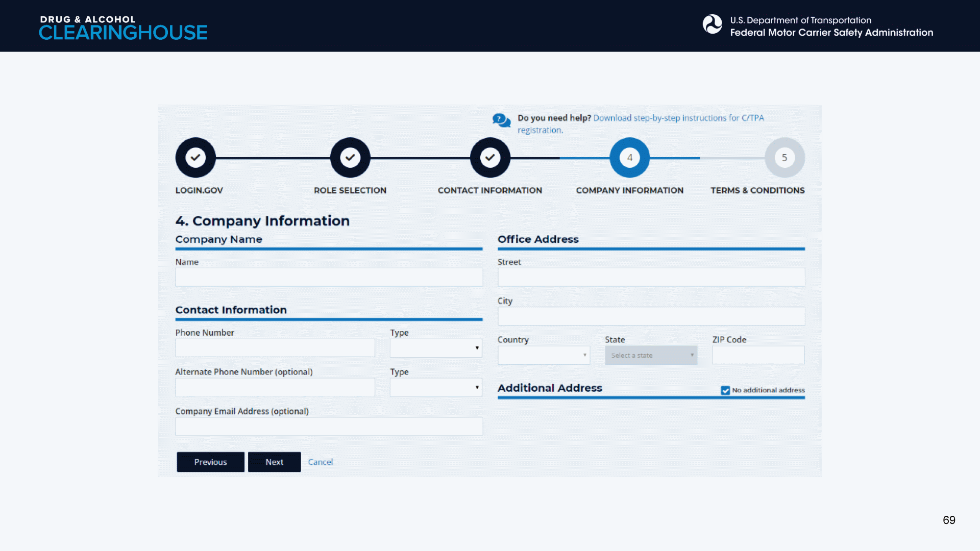Click the Previous button
This screenshot has height=551, width=980.
pos(210,462)
